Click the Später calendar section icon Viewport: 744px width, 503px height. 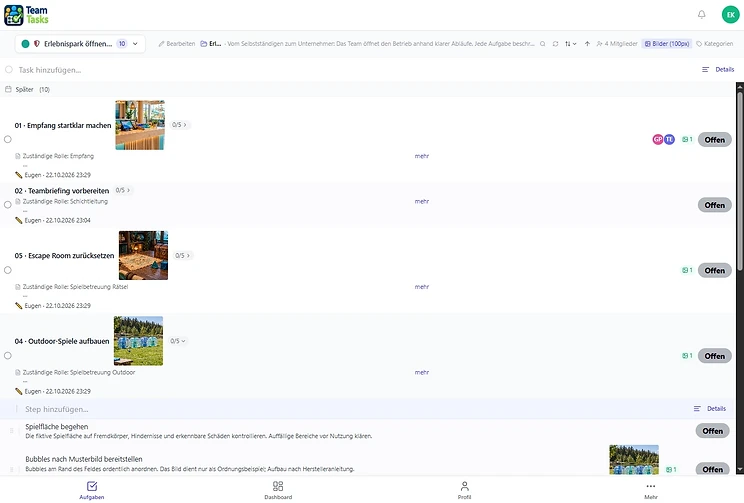pos(8,89)
